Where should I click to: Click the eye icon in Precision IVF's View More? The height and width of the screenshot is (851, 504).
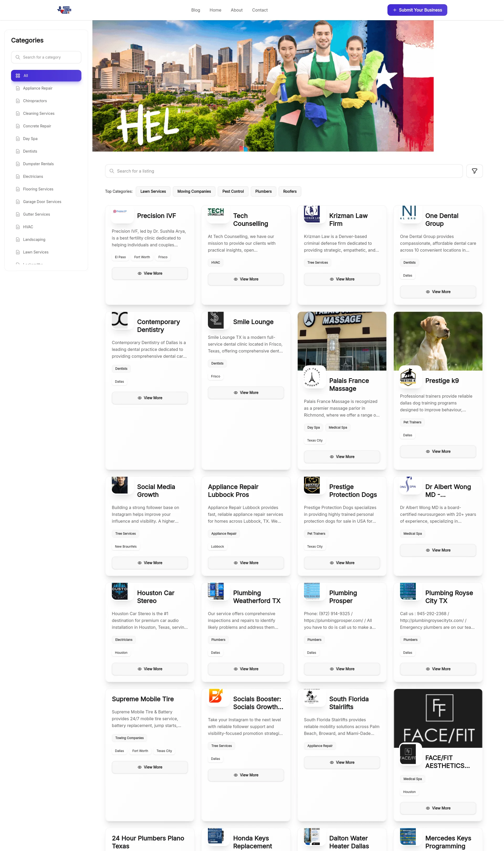pyautogui.click(x=140, y=273)
